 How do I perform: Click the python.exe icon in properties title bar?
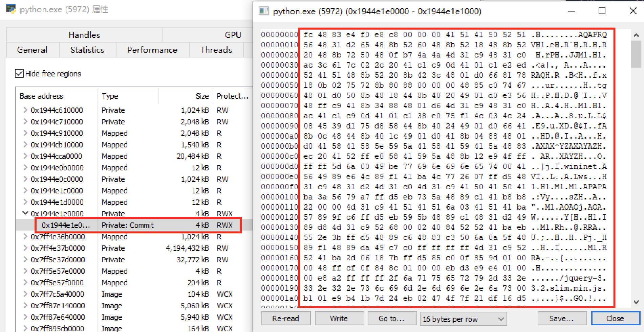[11, 9]
